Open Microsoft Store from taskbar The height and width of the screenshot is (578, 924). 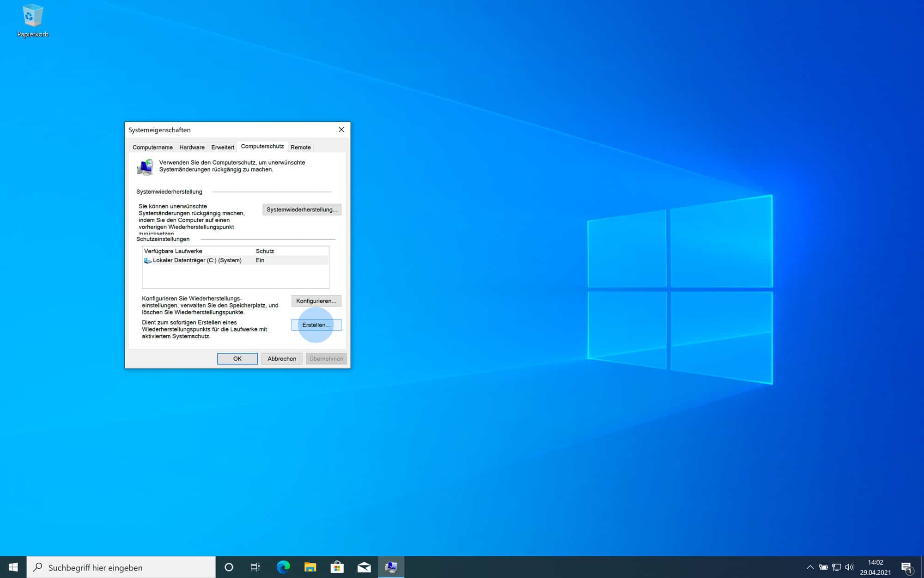point(337,567)
